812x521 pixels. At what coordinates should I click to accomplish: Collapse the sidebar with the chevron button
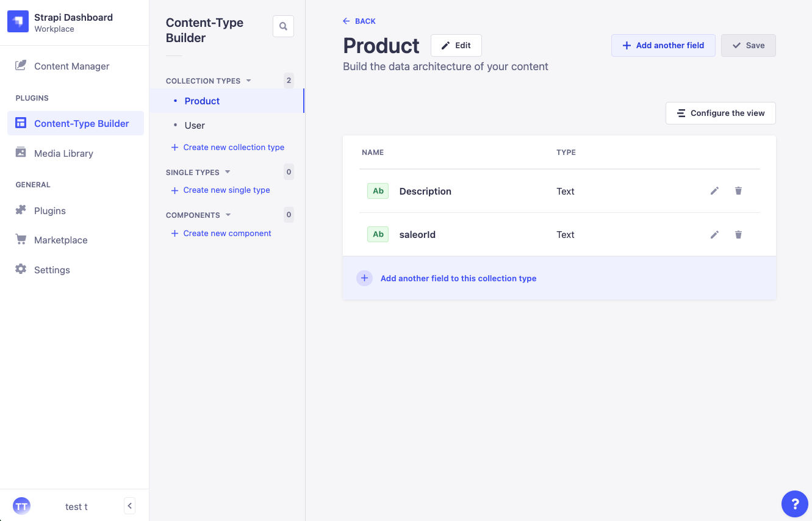point(129,506)
